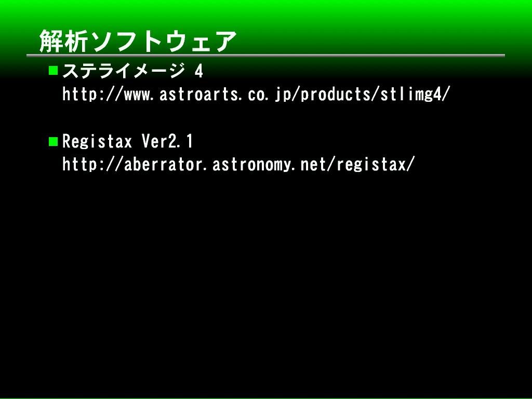The height and width of the screenshot is (399, 532).
Task: Click the green bullet beside Registax Ver2.1
Action: [54, 141]
